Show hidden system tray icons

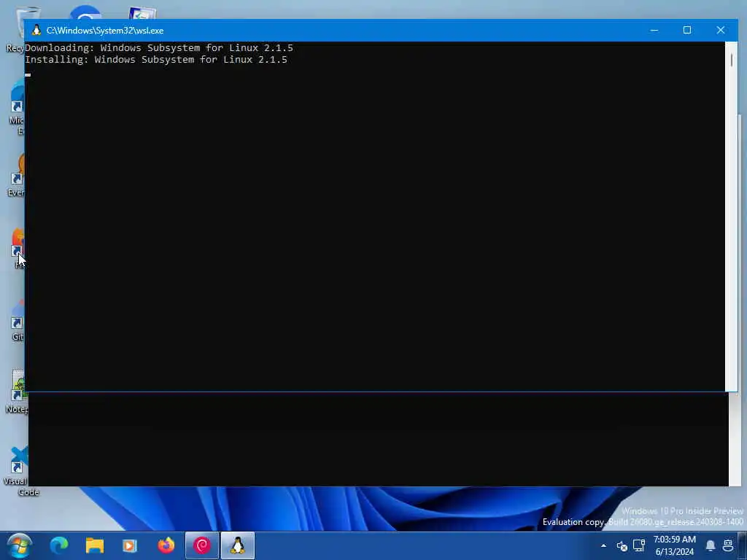click(603, 545)
